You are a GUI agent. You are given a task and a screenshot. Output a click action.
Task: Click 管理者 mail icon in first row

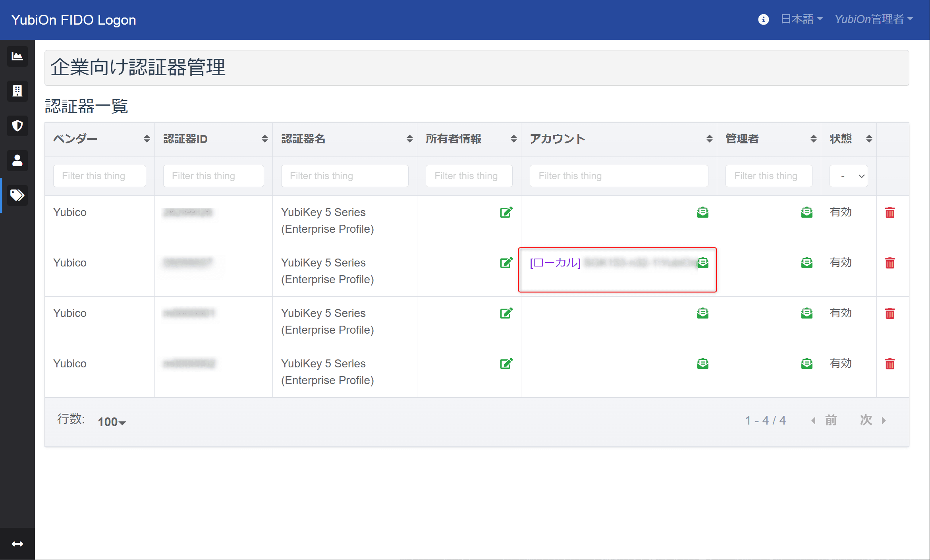coord(807,212)
